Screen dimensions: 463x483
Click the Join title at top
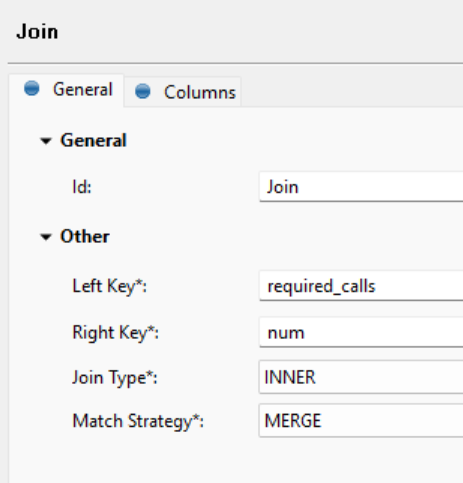tap(37, 32)
